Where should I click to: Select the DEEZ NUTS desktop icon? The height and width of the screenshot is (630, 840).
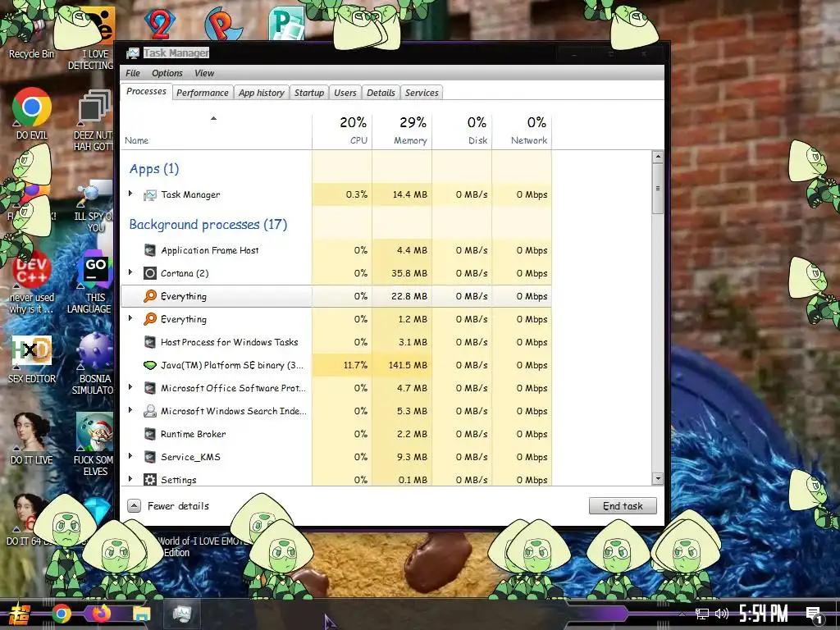click(94, 120)
